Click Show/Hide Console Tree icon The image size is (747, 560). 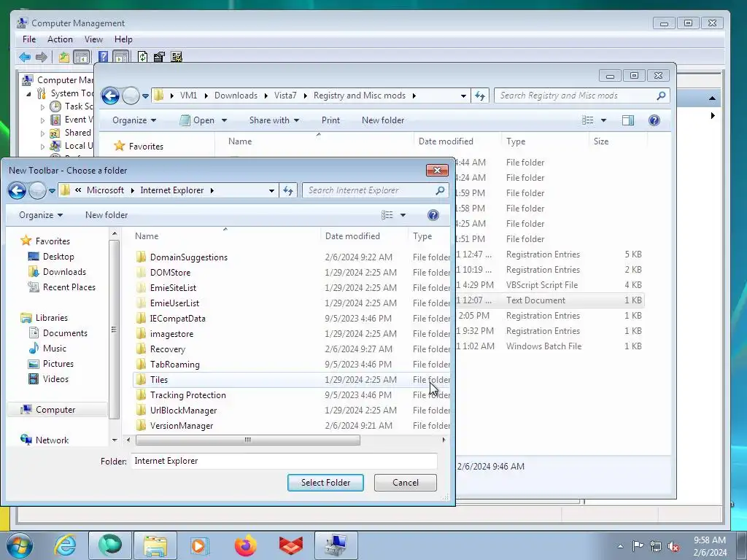82,57
